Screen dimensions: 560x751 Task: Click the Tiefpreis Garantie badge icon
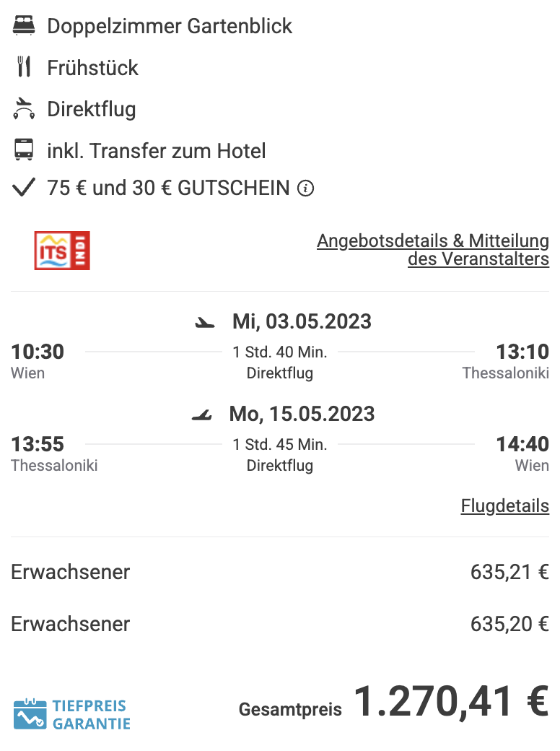pyautogui.click(x=30, y=714)
